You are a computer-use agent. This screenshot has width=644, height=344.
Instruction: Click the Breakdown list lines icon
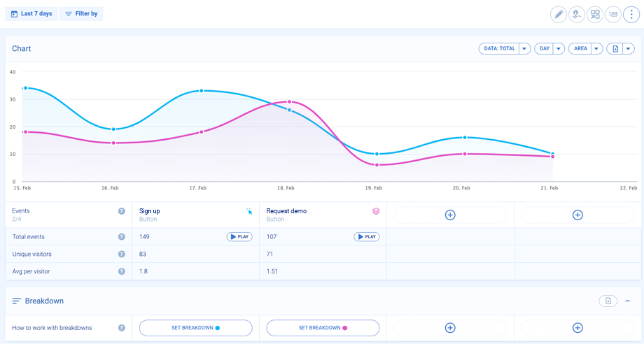point(16,301)
